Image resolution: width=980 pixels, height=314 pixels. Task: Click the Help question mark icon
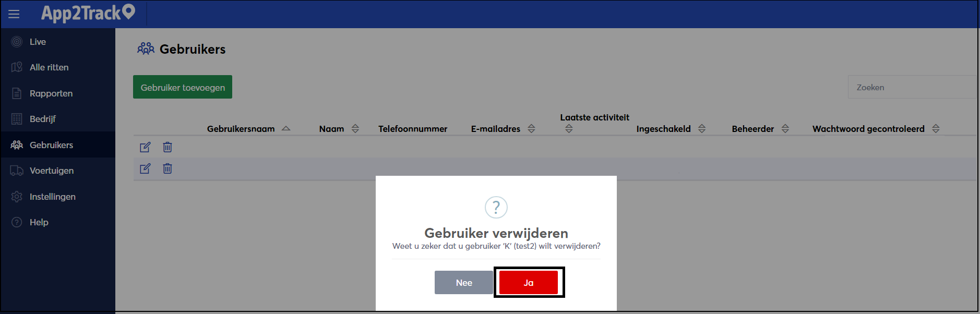click(17, 222)
